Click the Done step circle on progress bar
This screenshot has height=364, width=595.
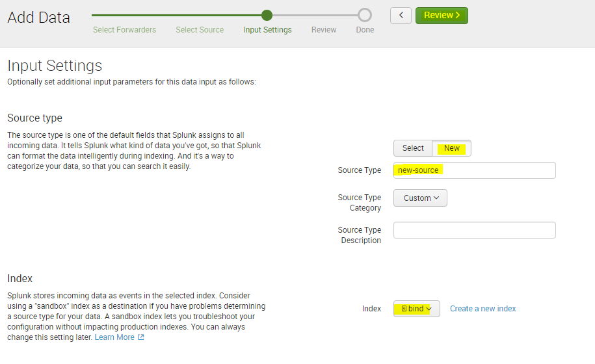(x=365, y=15)
